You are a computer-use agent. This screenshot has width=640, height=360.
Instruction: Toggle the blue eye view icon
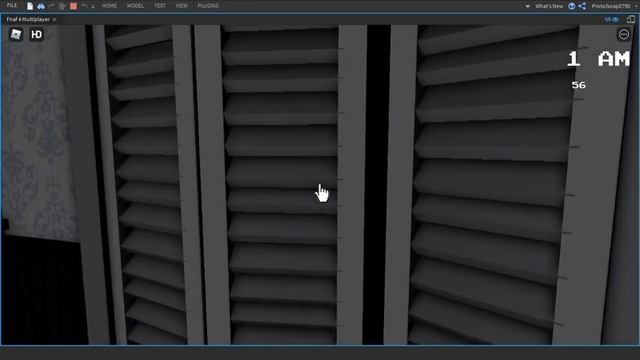coord(612,19)
